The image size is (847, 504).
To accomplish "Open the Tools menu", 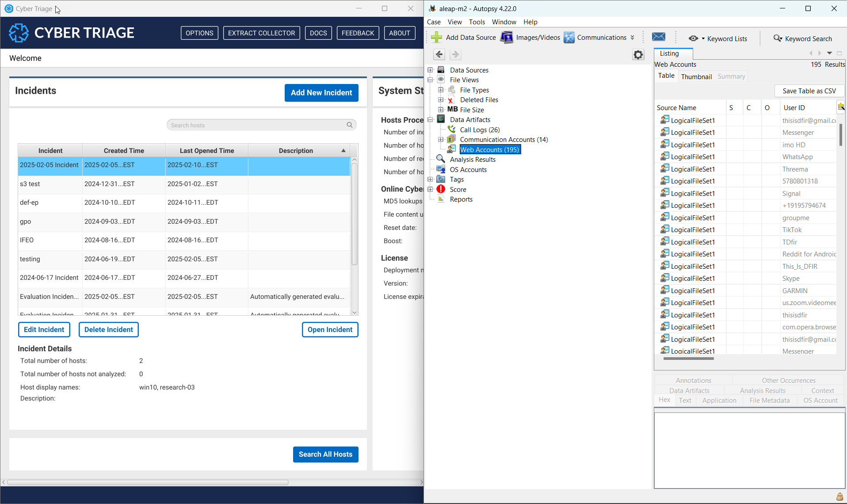I will (x=477, y=22).
